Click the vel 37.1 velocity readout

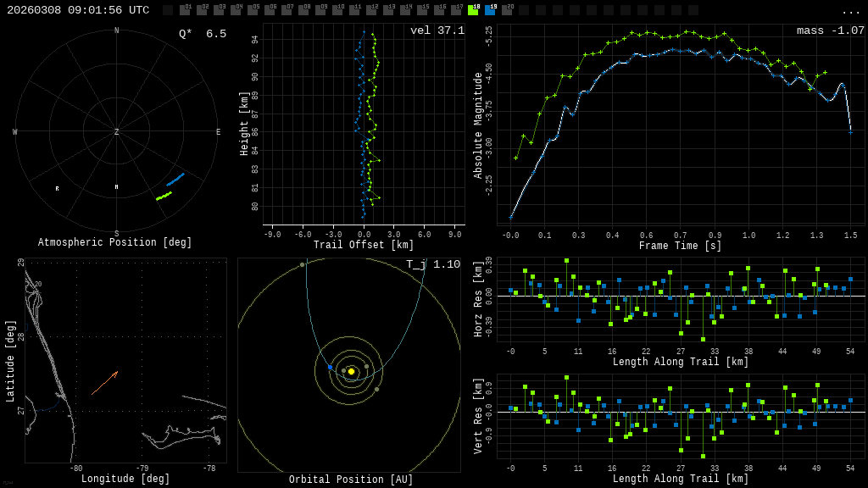[x=437, y=30]
